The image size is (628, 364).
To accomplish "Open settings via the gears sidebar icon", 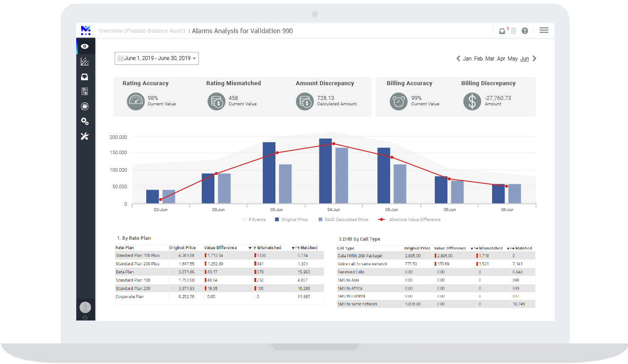I will [85, 121].
